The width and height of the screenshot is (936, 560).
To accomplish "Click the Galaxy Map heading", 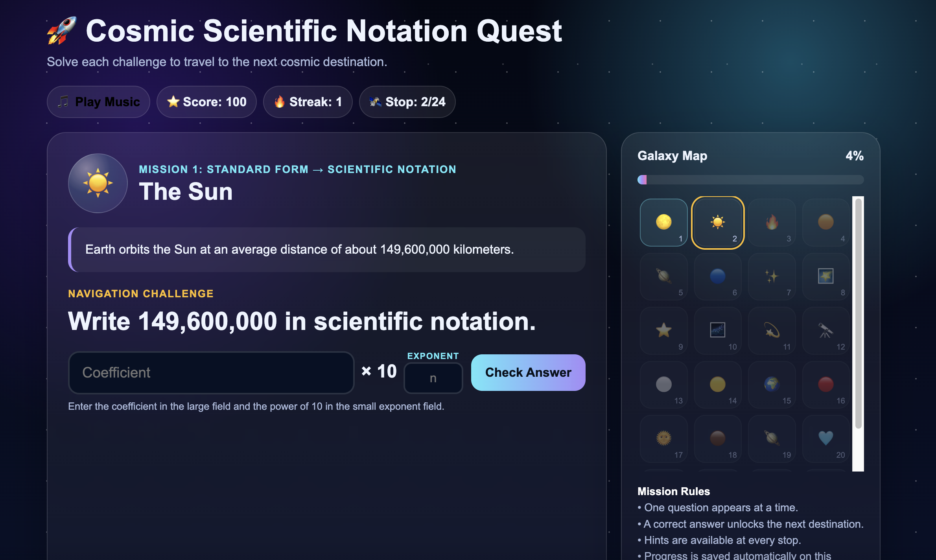I will (672, 156).
